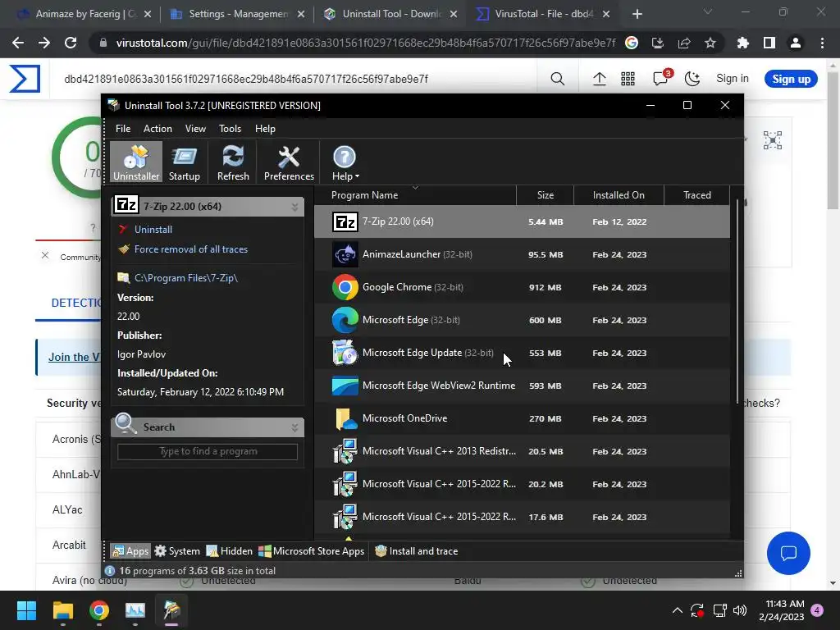Open the VirusTotal chat bubble button
Screen dimensions: 840x630
[x=788, y=553]
